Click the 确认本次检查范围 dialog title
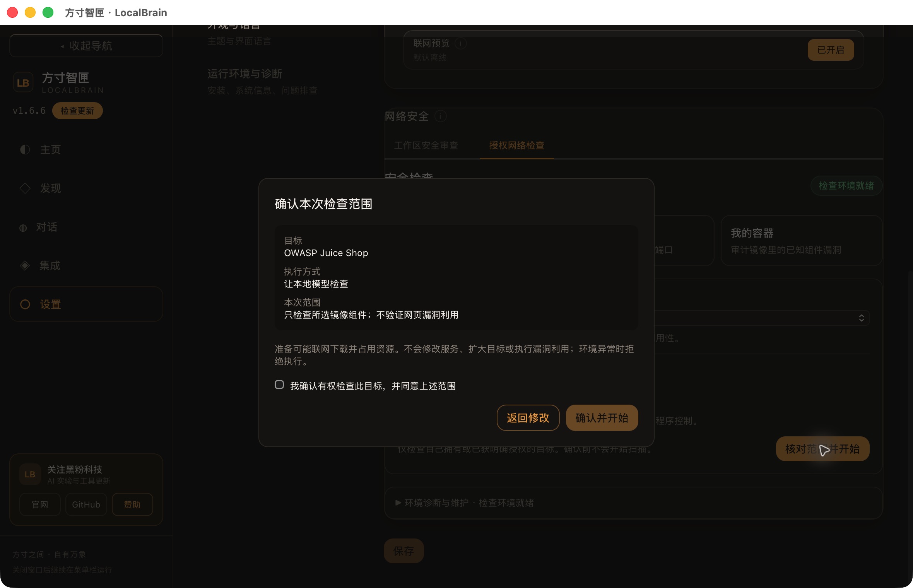Screen dimensions: 913x588 click(323, 204)
